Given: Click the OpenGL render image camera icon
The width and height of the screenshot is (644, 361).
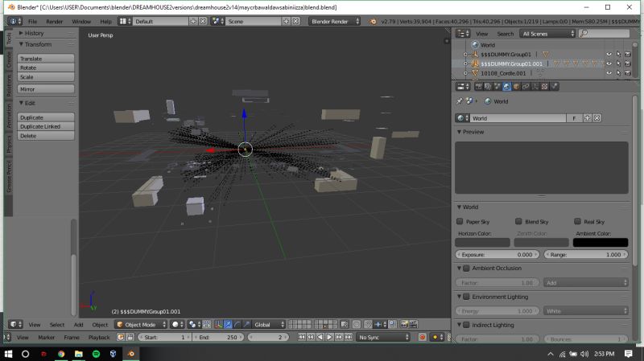Looking at the screenshot, I should 404,325.
